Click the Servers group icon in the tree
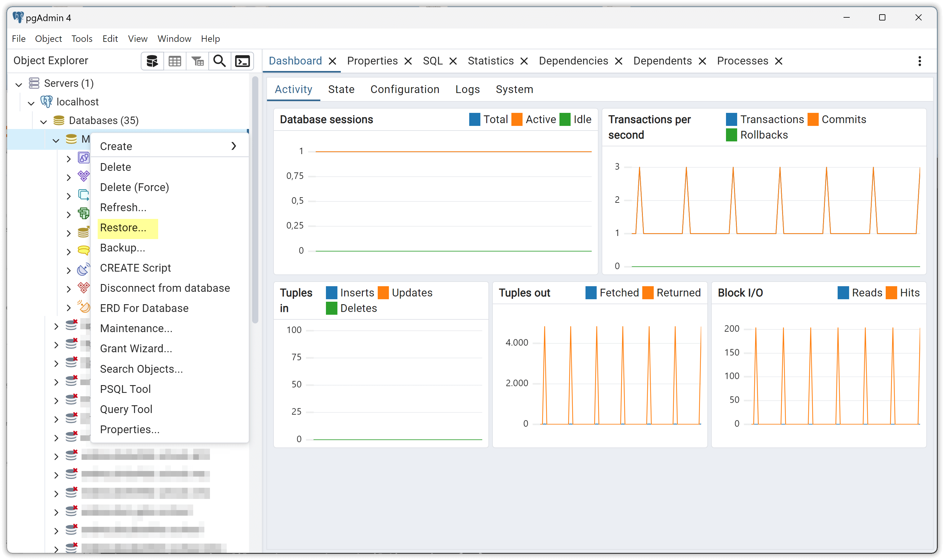 [x=34, y=83]
